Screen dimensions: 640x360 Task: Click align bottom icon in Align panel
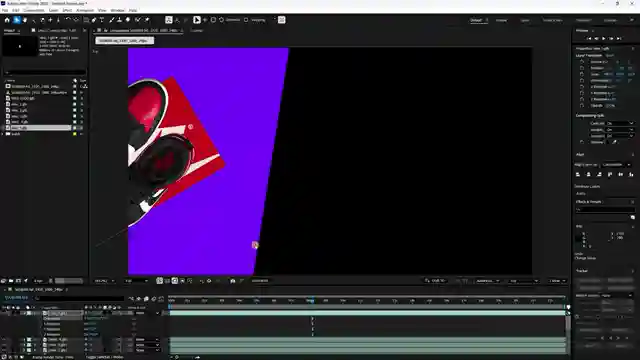click(631, 174)
